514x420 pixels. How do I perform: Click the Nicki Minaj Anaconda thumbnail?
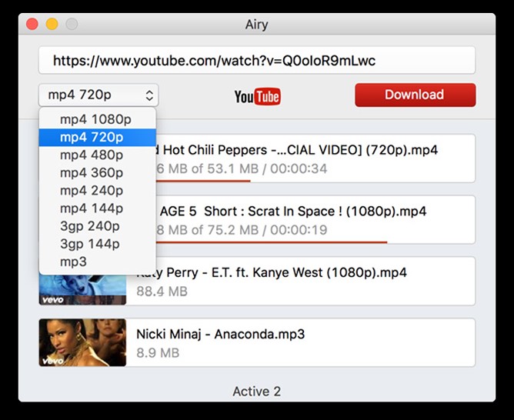[x=82, y=342]
